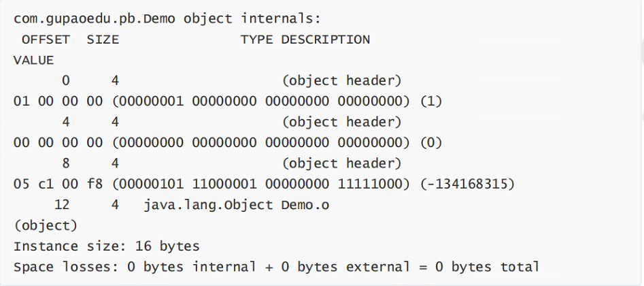Click the VALUE label text
Viewport: 644px width, 286px height.
tap(34, 61)
